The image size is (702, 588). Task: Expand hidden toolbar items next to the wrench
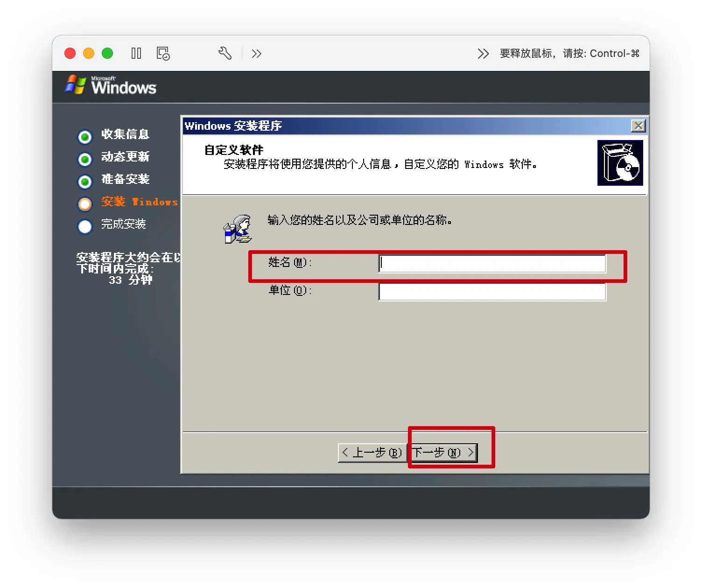coord(256,54)
